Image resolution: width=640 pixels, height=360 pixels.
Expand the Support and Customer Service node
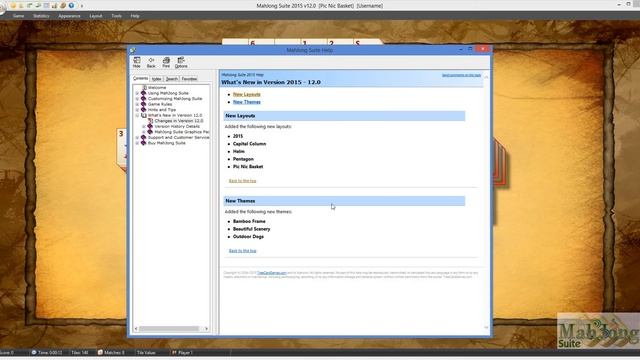(x=137, y=138)
